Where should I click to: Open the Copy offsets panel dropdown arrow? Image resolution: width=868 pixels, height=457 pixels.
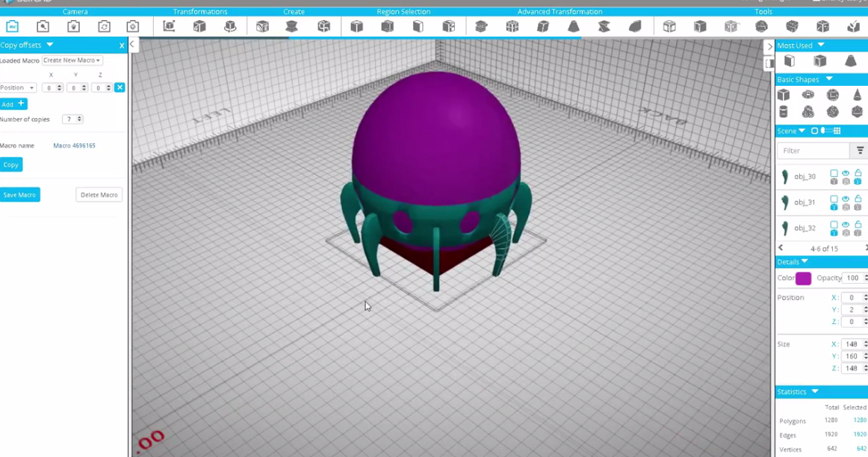pos(50,45)
